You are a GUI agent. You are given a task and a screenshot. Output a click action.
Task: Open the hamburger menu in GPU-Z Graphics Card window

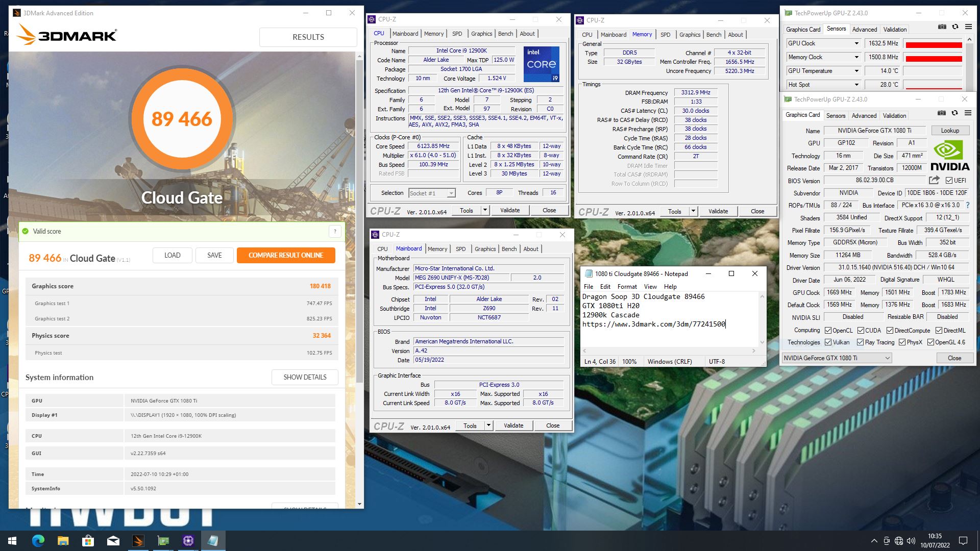(x=968, y=113)
